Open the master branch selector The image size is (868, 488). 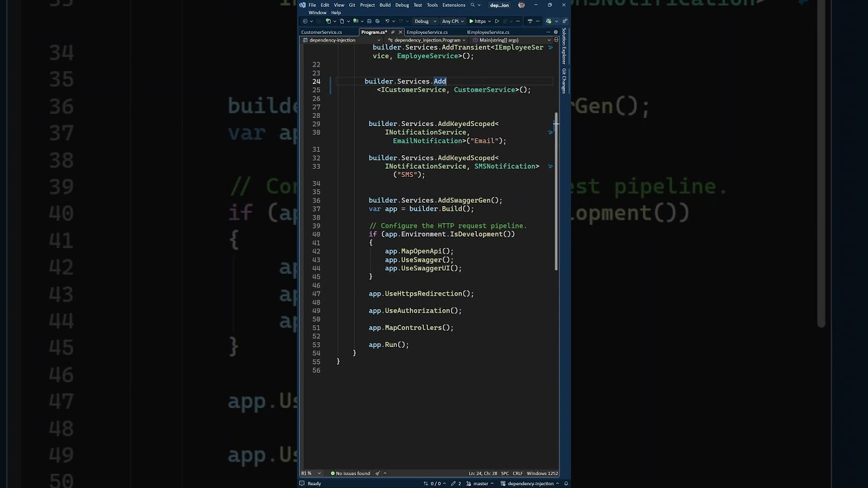479,483
